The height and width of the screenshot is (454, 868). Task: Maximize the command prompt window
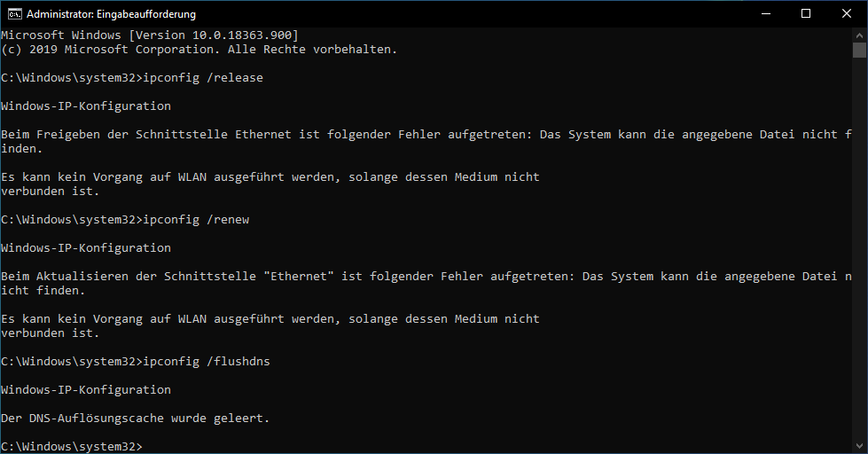click(x=806, y=14)
